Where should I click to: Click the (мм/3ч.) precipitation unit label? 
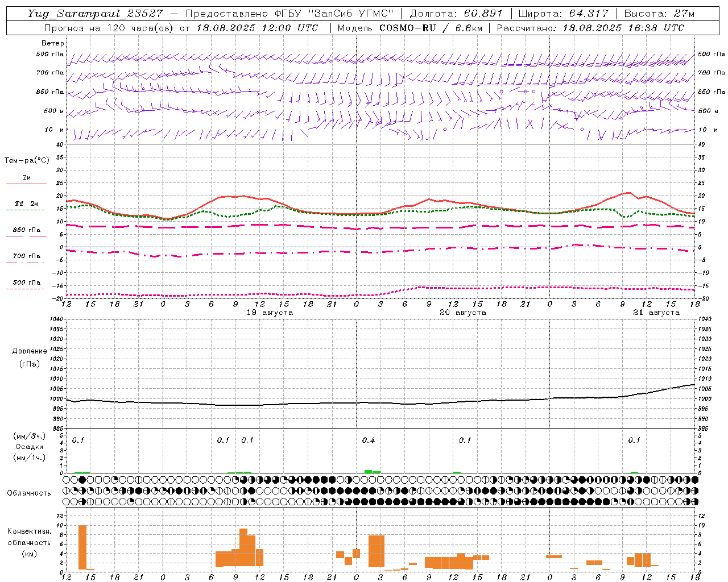(30, 436)
